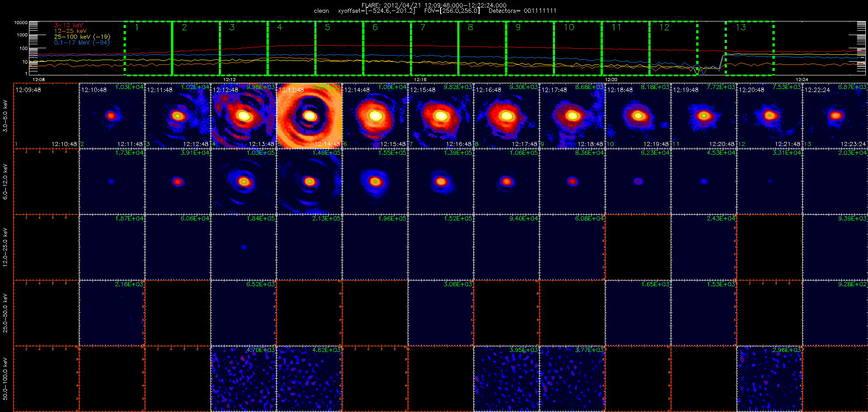Screen dimensions: 868x412
Task: Select interval 6 box in the light curve
Action: pyautogui.click(x=387, y=48)
